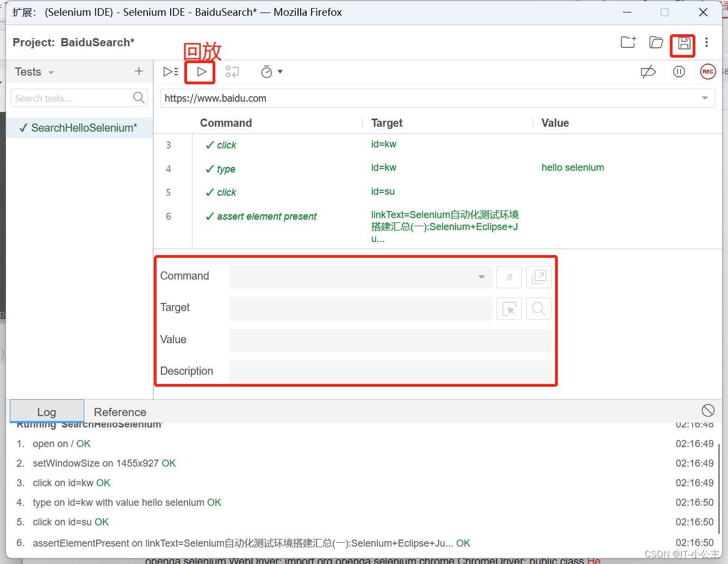Screen dimensions: 728x564
Task: Click the Project: BaiduSearch* title
Action: click(73, 42)
